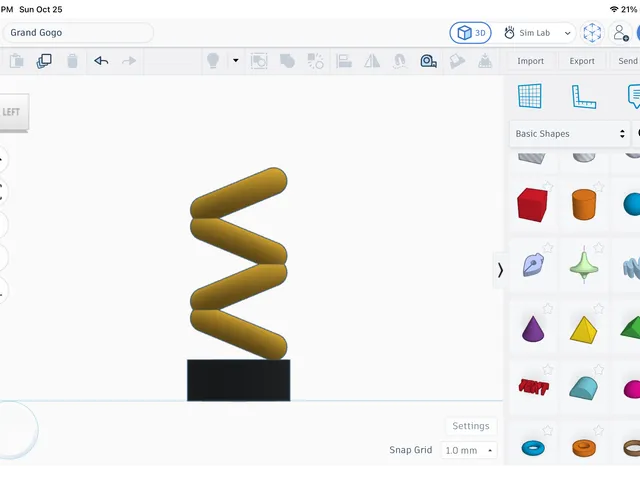Open the Basic Shapes category dropdown
This screenshot has width=640, height=480.
570,133
